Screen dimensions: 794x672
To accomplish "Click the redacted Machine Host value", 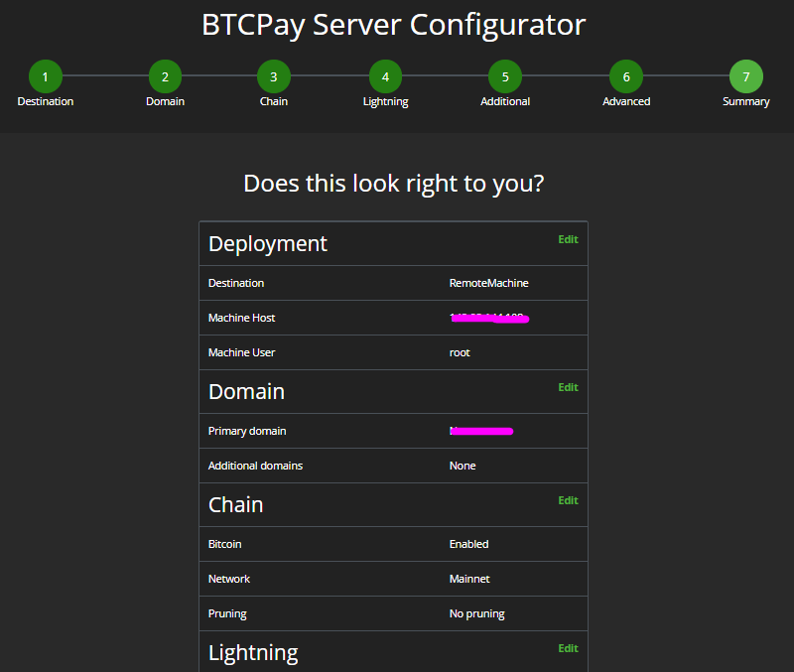I will [488, 318].
